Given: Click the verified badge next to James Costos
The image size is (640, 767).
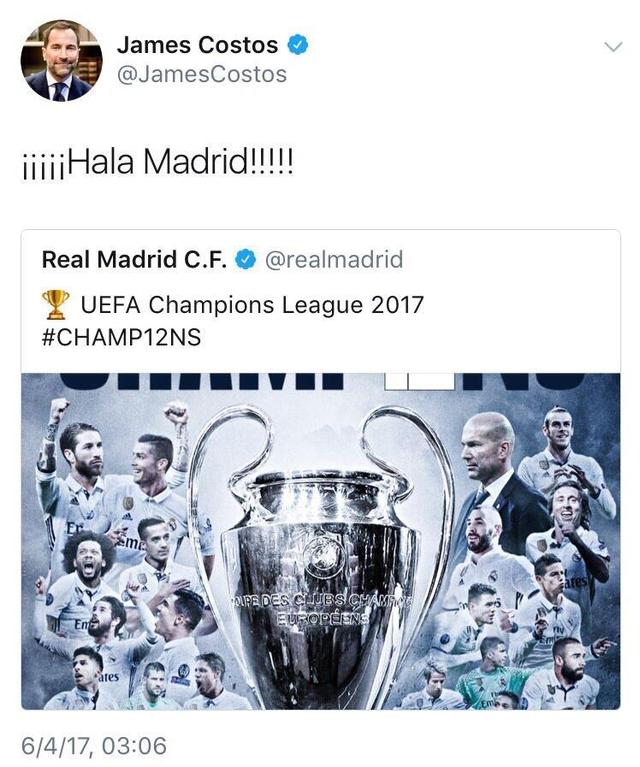Looking at the screenshot, I should pyautogui.click(x=298, y=45).
